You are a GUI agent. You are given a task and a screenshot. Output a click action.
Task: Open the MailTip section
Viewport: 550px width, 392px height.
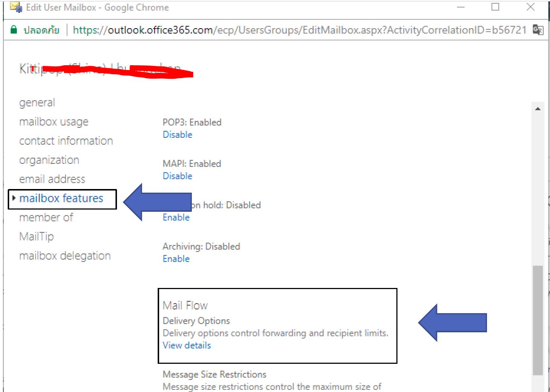coord(36,236)
